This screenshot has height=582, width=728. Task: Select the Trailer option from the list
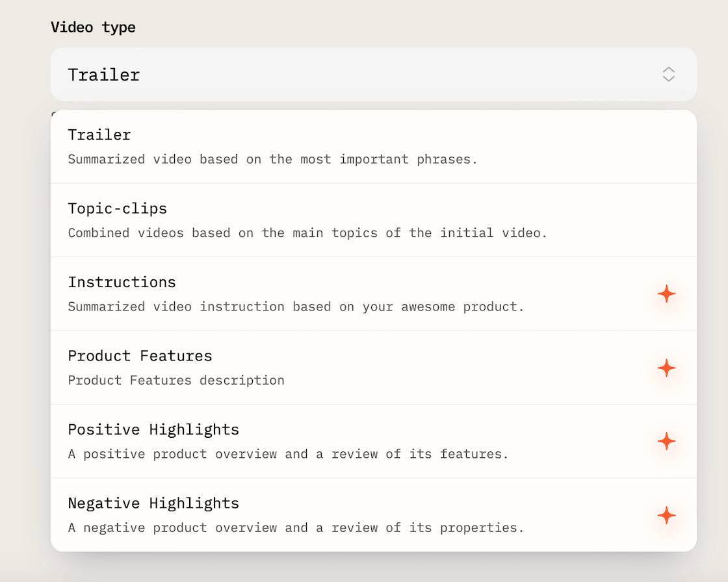[x=99, y=135]
